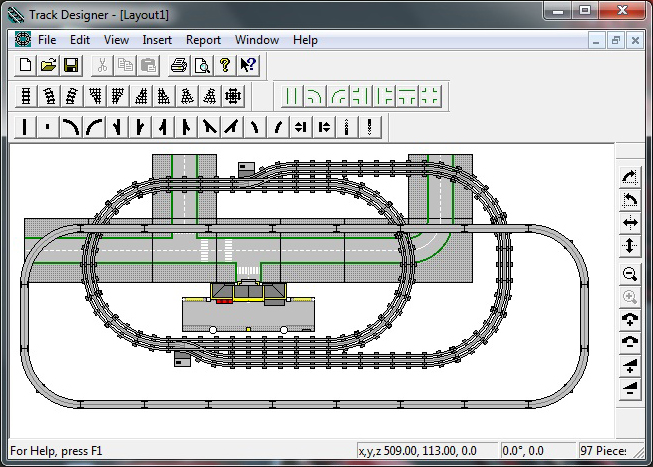The width and height of the screenshot is (653, 467).
Task: Select the straight road plate piece
Action: point(292,96)
